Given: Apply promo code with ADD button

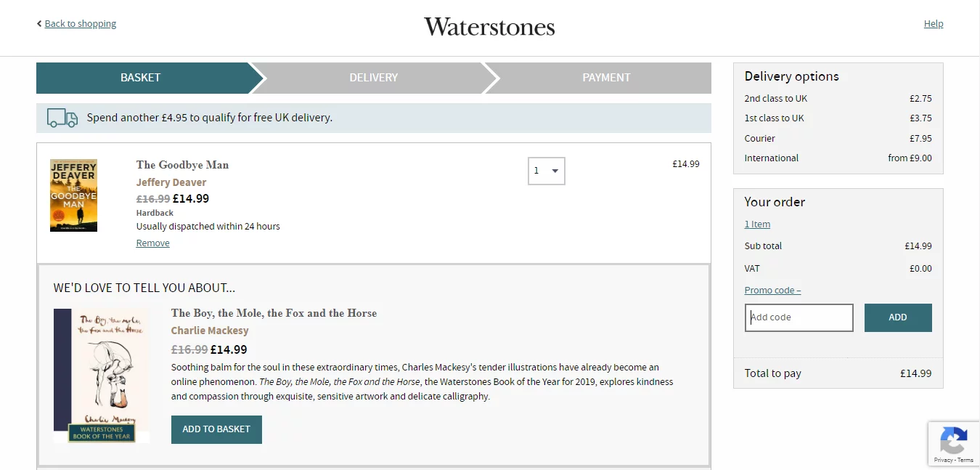Looking at the screenshot, I should click(898, 317).
